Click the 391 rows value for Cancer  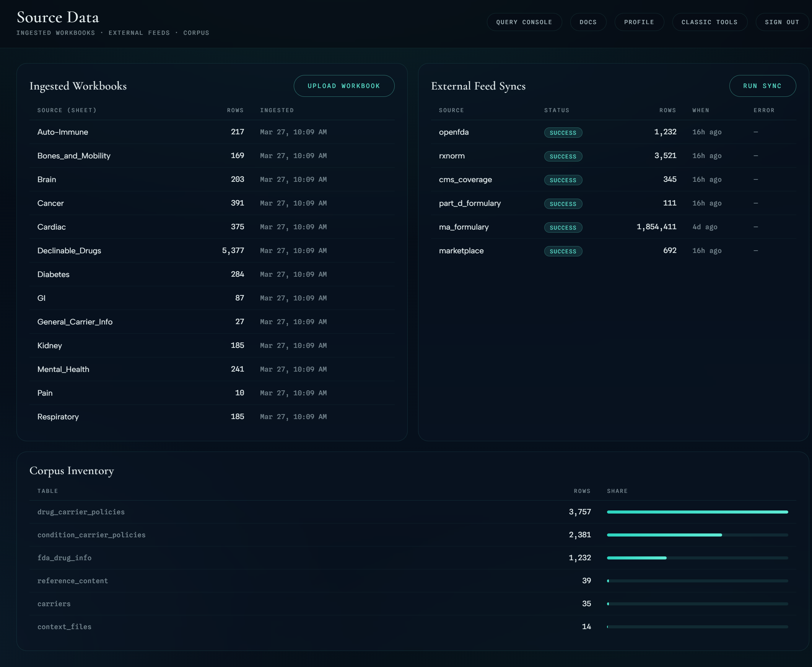click(x=237, y=203)
